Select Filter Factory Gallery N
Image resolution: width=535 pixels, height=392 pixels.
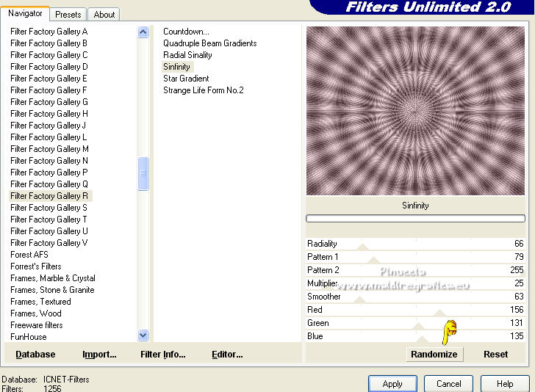pyautogui.click(x=49, y=161)
